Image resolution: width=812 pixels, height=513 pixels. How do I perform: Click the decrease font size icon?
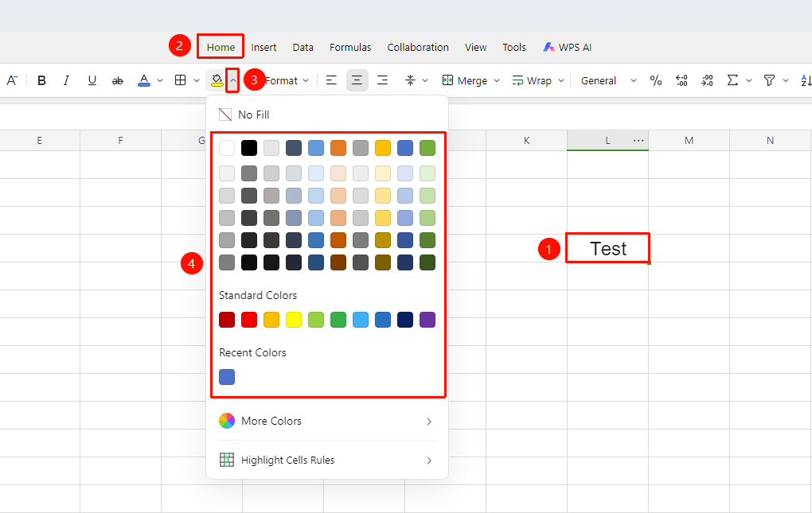click(12, 80)
